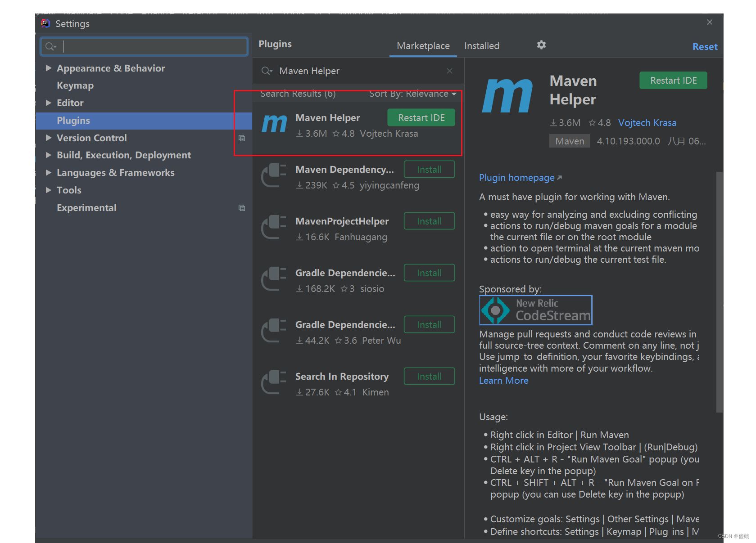Click Restart IDE in plugin details header
Screen dimensions: 756x543
point(673,81)
